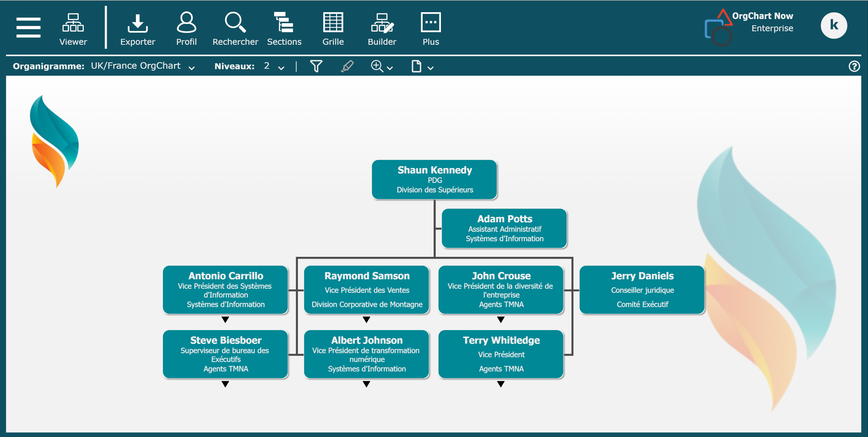Expand page options chevron
Viewport: 868px width, 437px height.
(431, 68)
